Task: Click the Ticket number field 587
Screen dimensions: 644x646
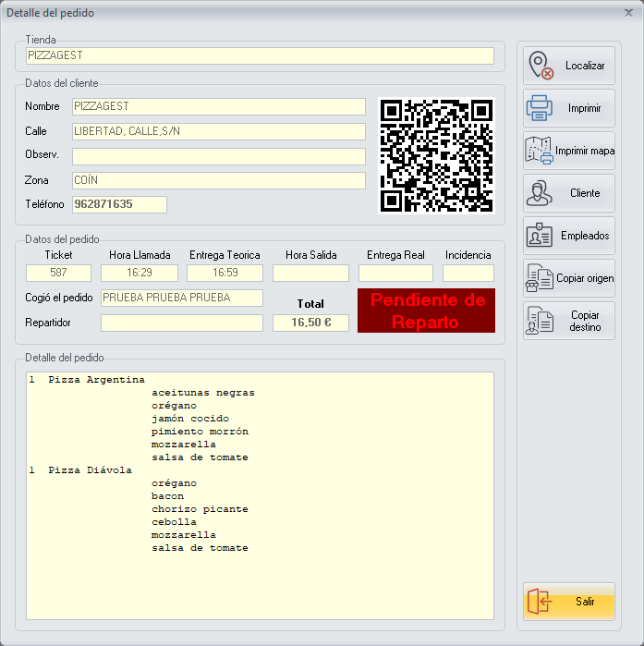Action: point(58,273)
